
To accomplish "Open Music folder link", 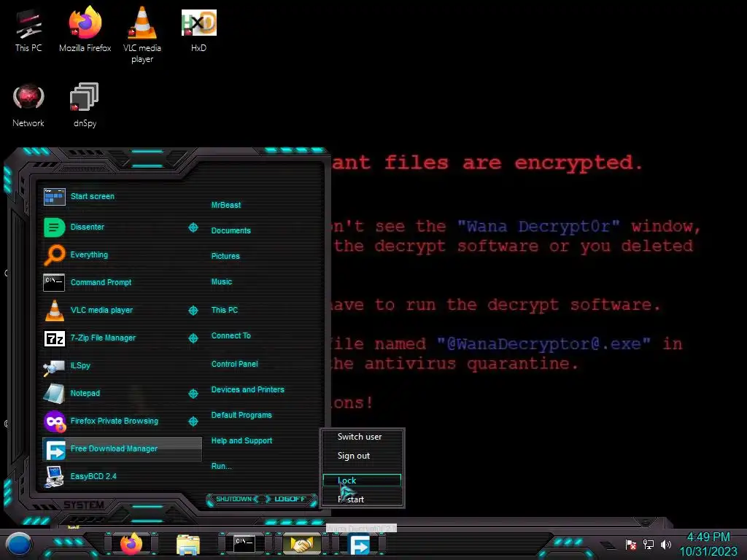I will click(222, 282).
